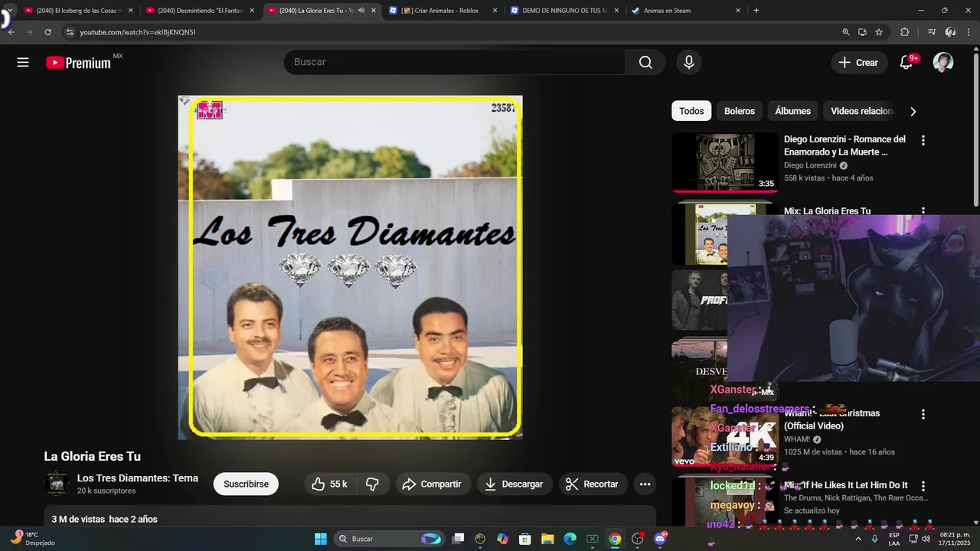Viewport: 980px width, 551px height.
Task: Open the tab search dropdown in Chrome
Action: click(x=9, y=11)
